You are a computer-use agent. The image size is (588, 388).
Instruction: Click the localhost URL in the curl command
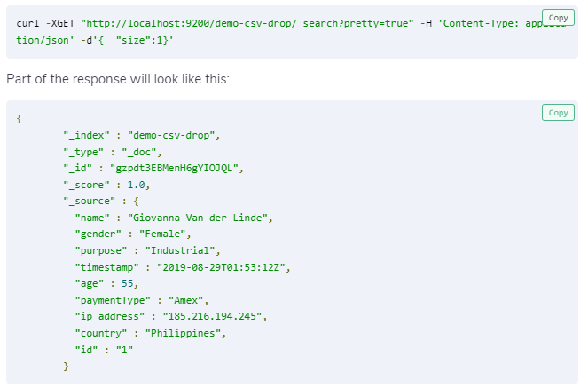pos(247,22)
